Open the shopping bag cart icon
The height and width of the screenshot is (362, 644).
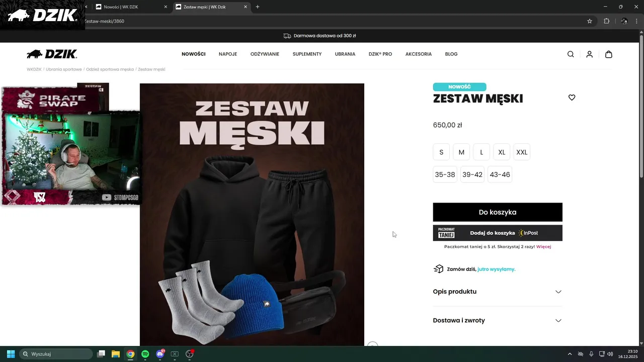click(x=609, y=54)
